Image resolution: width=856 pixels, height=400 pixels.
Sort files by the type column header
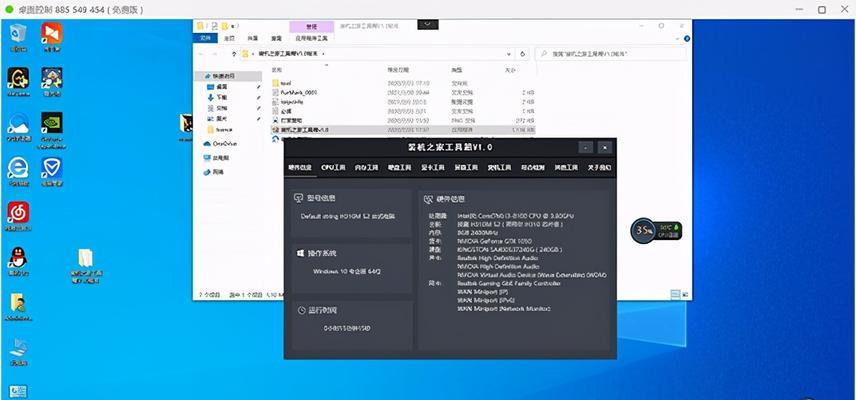coord(456,70)
